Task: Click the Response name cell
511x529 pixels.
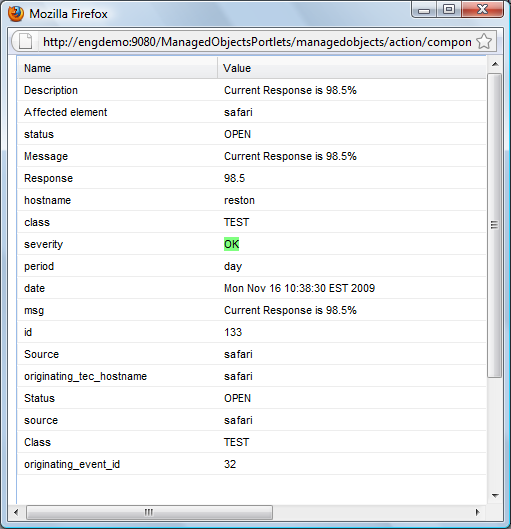Action: 48,178
